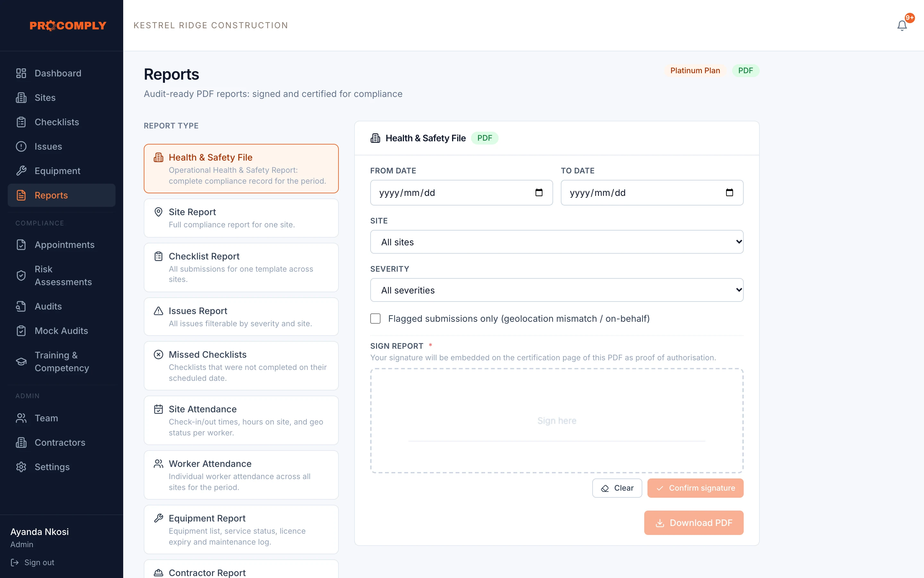Click the Clear signature button
924x578 pixels.
[617, 488]
